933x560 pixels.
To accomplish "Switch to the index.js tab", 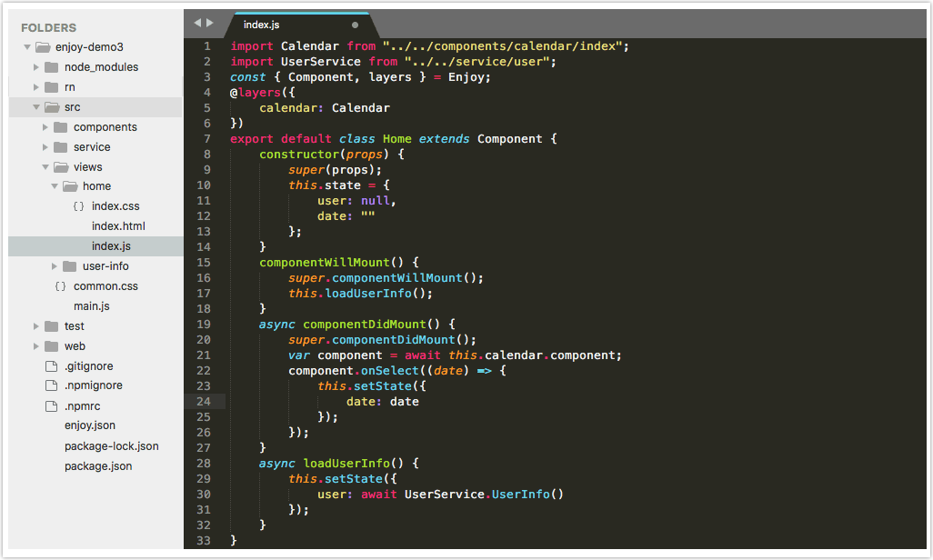I will click(261, 25).
